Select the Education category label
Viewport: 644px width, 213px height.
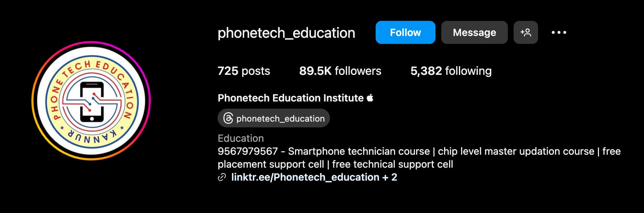(x=241, y=138)
